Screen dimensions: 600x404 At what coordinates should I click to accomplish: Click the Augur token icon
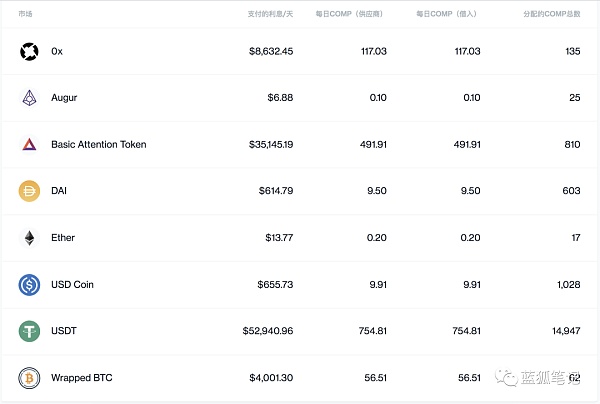pos(28,98)
